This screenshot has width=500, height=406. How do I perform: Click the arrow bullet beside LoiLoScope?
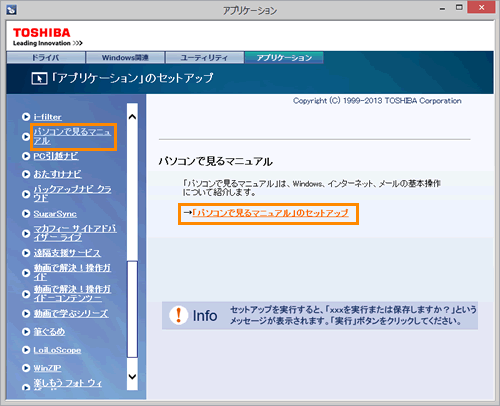(x=26, y=350)
